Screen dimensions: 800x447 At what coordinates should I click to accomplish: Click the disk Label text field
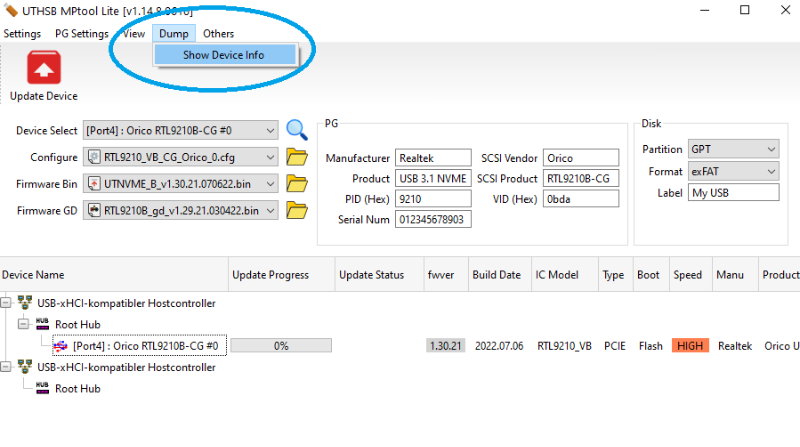[x=733, y=193]
